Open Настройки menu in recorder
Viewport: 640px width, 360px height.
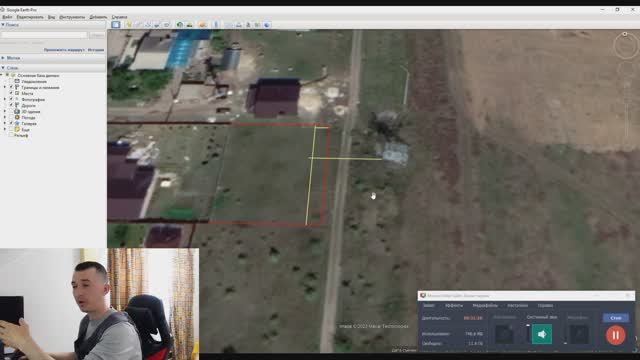pyautogui.click(x=518, y=305)
